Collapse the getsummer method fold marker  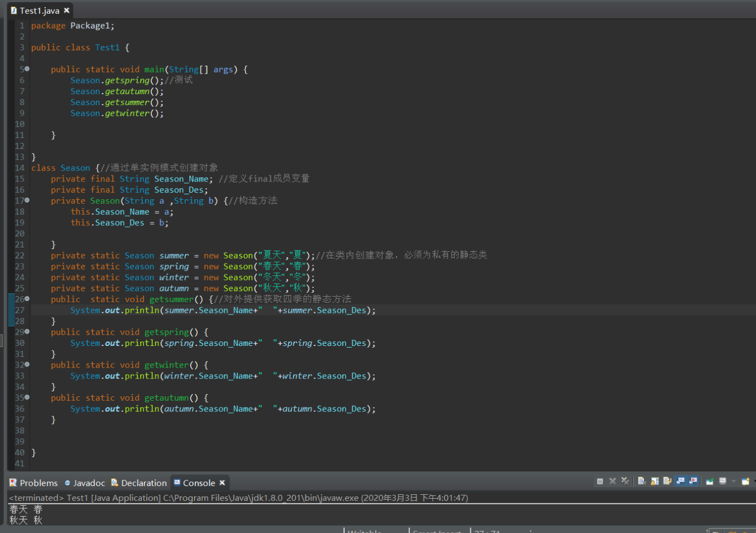pos(27,299)
